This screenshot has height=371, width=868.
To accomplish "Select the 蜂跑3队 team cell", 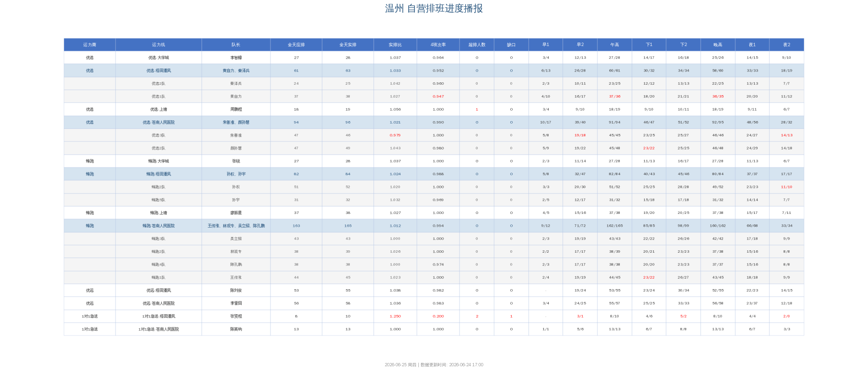I will pos(158,238).
